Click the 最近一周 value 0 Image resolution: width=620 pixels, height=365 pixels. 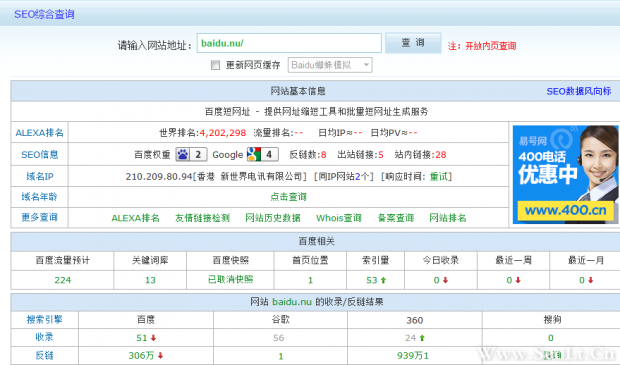[509, 280]
